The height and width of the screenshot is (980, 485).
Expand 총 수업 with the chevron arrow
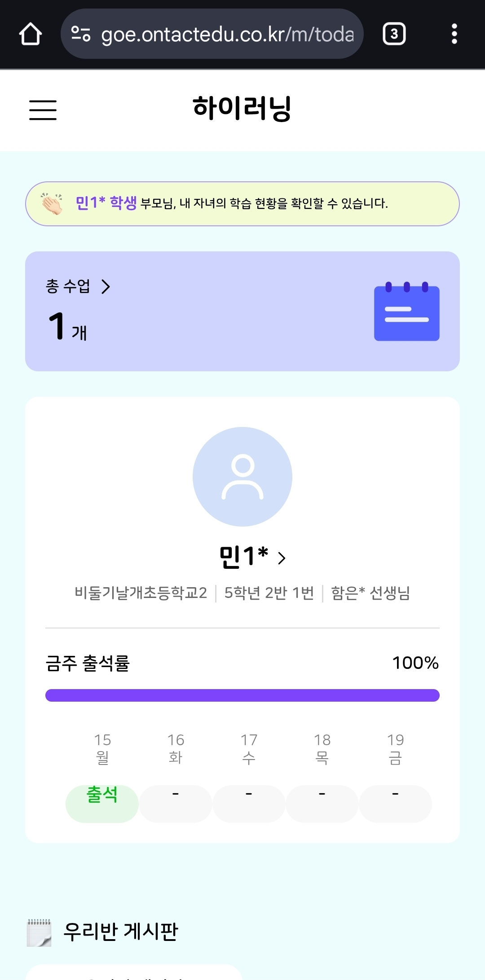[x=106, y=286]
